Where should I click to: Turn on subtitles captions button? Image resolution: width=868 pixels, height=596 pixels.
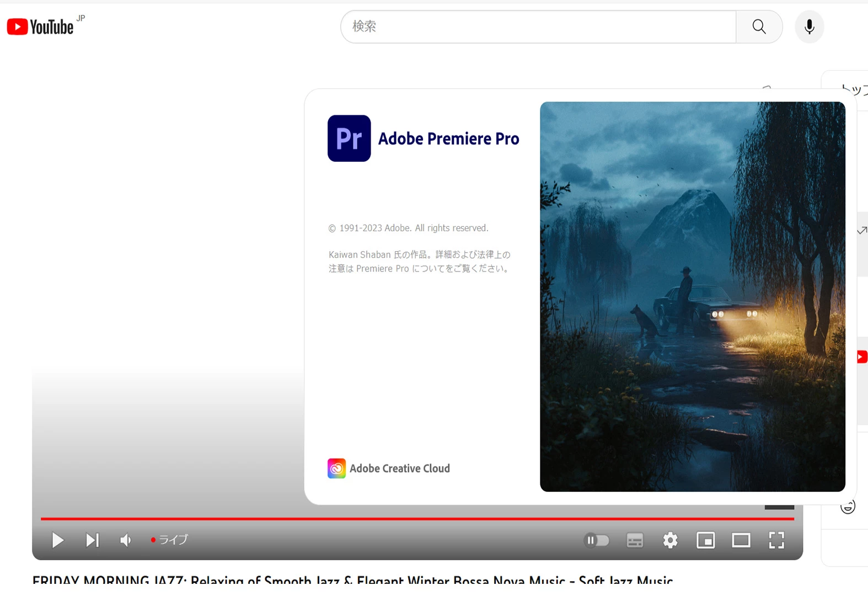(x=635, y=540)
